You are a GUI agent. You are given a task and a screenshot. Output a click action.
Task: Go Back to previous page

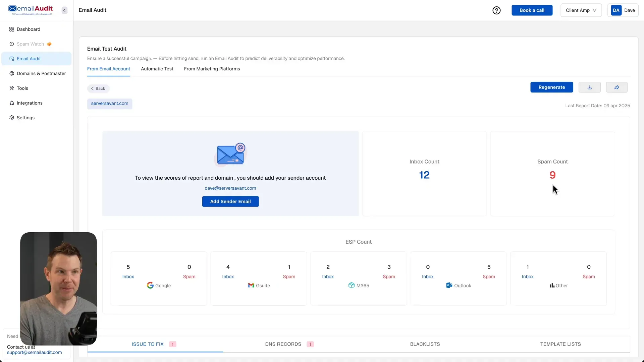(98, 88)
